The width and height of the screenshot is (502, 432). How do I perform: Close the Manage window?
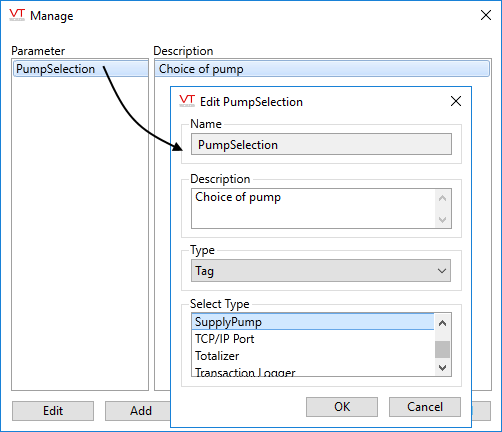(486, 15)
